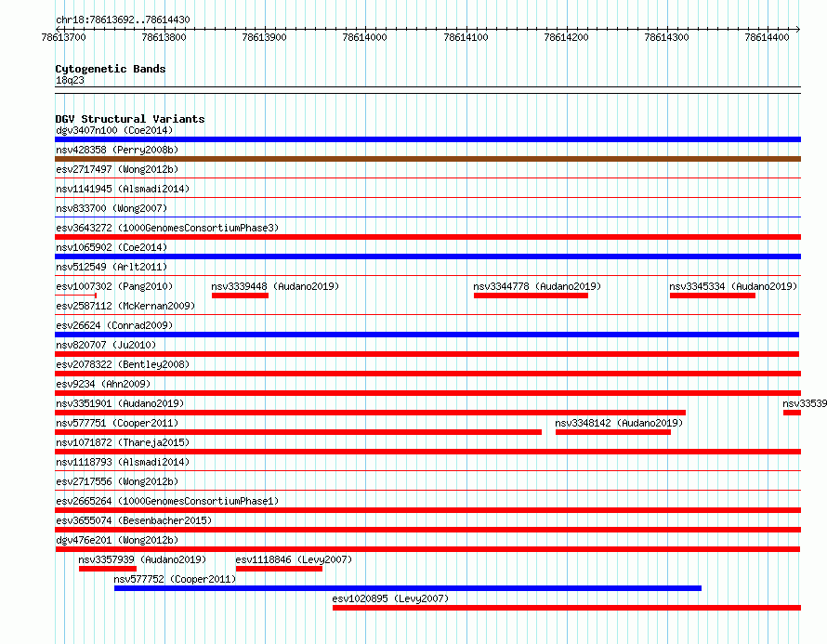Click the red nsv3348142 variant bar
Image resolution: width=827 pixels, height=644 pixels.
613,432
